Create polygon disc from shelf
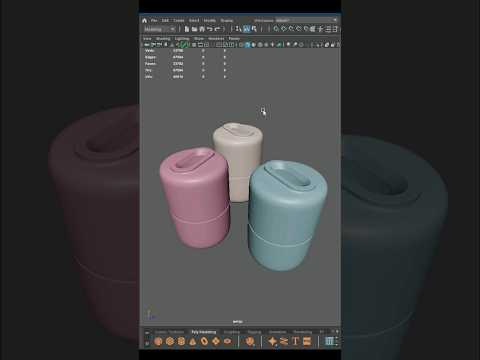The height and width of the screenshot is (360, 480). [x=228, y=341]
